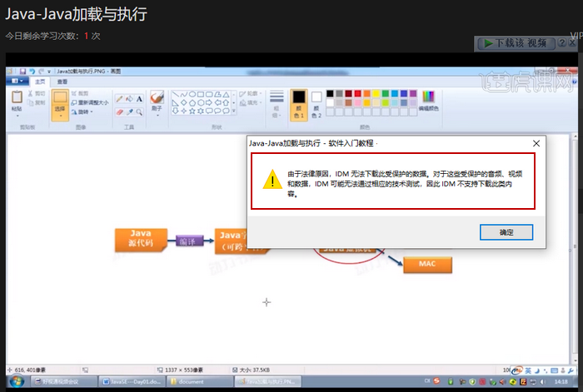Click the Windows Start orb
The height and width of the screenshot is (392, 583).
pyautogui.click(x=17, y=381)
